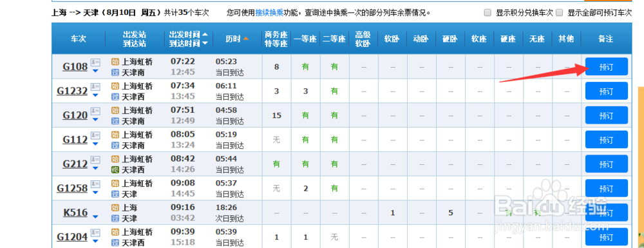The width and height of the screenshot is (644, 248).
Task: Click the card icon beside train G120
Action: [95, 111]
